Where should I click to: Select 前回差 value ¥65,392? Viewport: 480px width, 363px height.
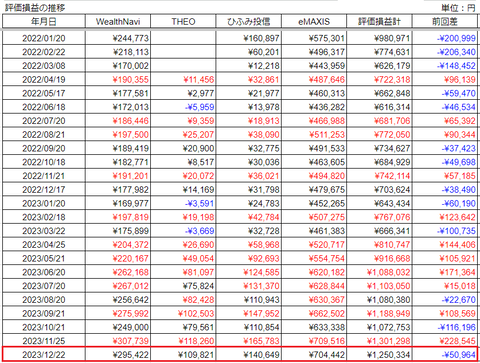459,121
